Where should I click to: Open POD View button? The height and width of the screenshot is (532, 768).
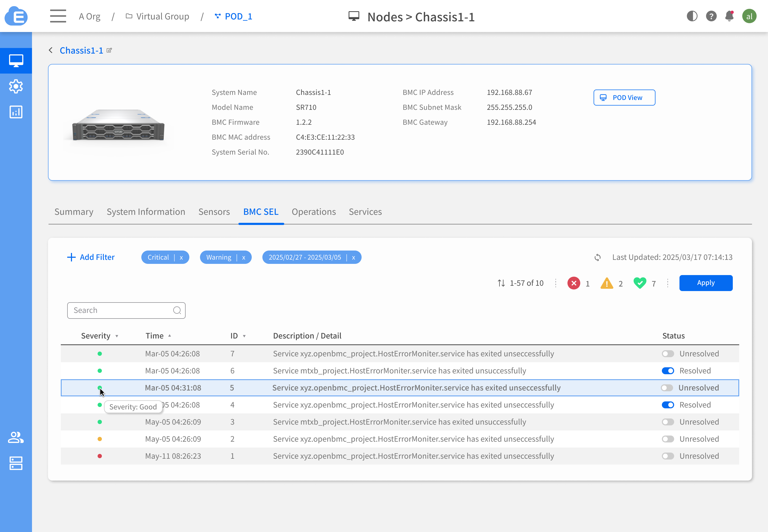click(624, 97)
